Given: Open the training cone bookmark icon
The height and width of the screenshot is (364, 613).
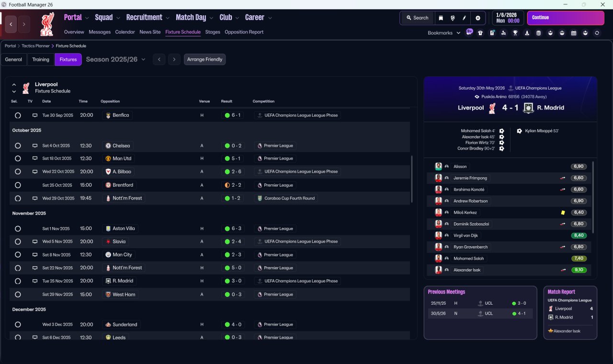Looking at the screenshot, I should pyautogui.click(x=527, y=33).
